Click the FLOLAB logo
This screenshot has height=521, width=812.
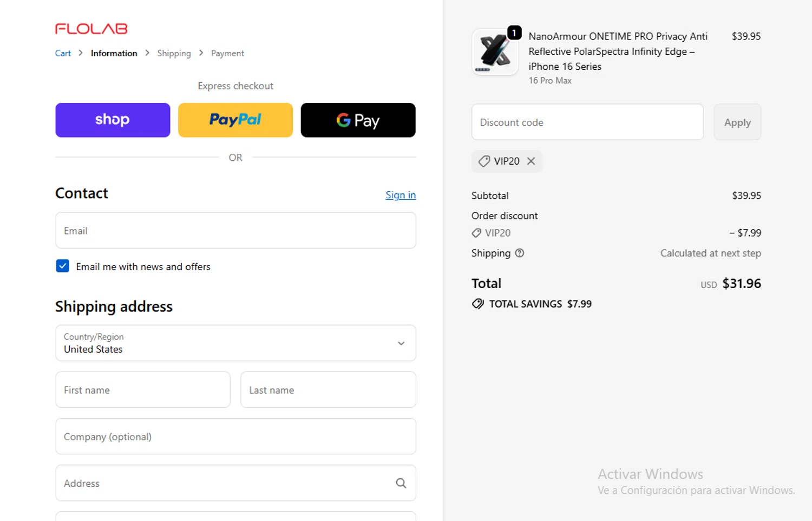91,29
